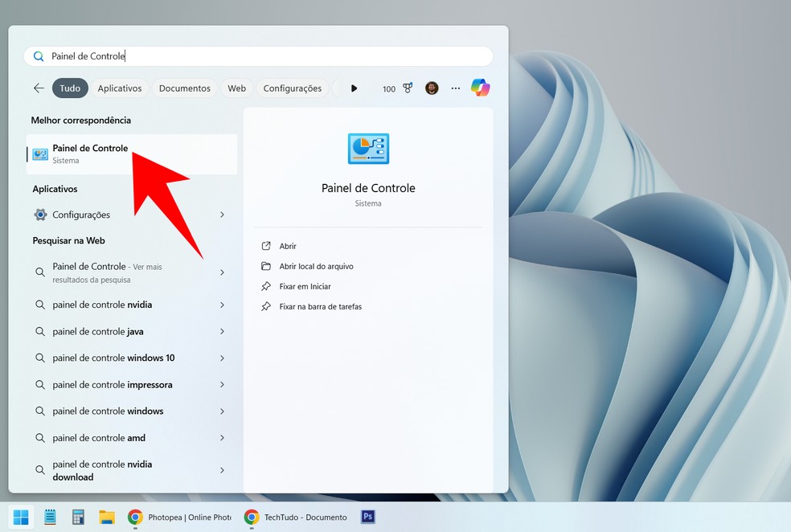Switch to Photopea Chrome window on taskbar

[x=179, y=517]
